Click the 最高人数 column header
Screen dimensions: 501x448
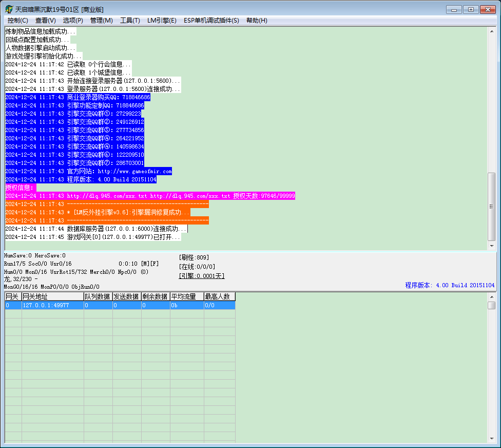pos(220,297)
